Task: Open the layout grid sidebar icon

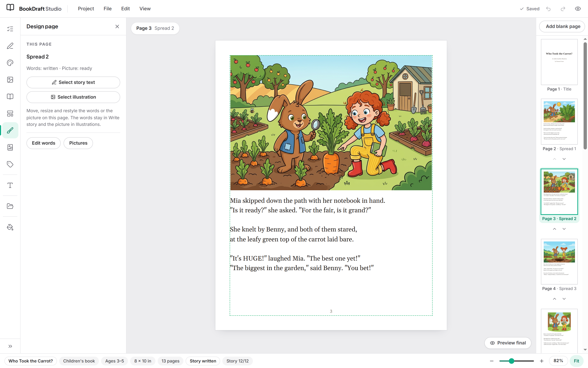Action: 10,113
